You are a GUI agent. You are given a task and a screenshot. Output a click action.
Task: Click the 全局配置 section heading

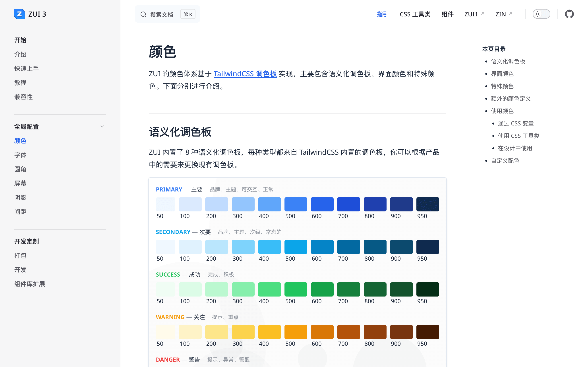click(26, 127)
